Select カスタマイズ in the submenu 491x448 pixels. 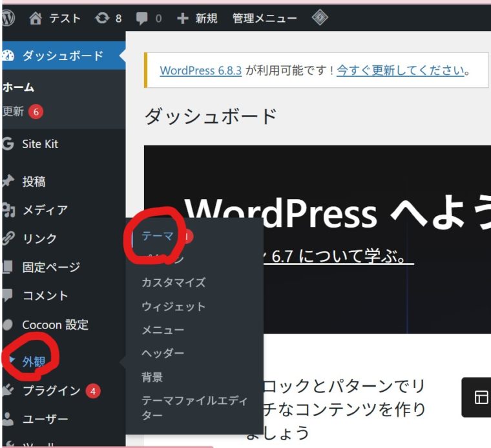[173, 283]
